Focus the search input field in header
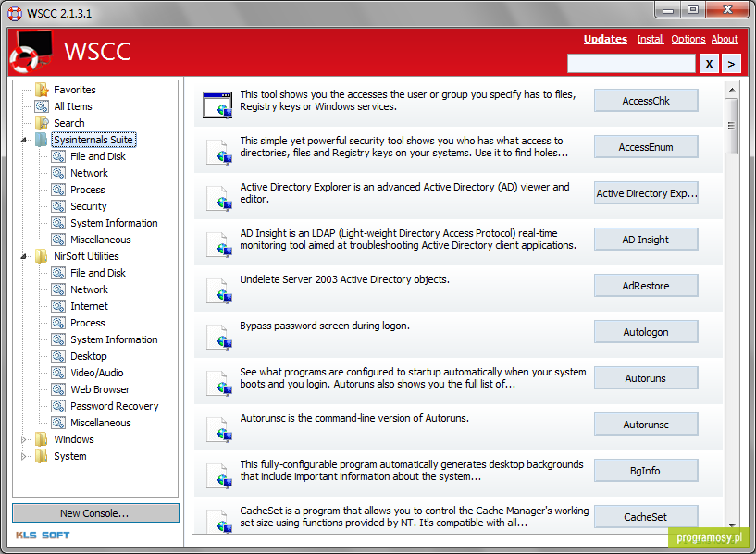The width and height of the screenshot is (756, 554). coord(631,64)
